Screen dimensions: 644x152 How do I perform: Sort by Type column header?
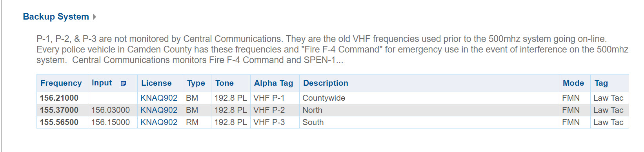196,83
